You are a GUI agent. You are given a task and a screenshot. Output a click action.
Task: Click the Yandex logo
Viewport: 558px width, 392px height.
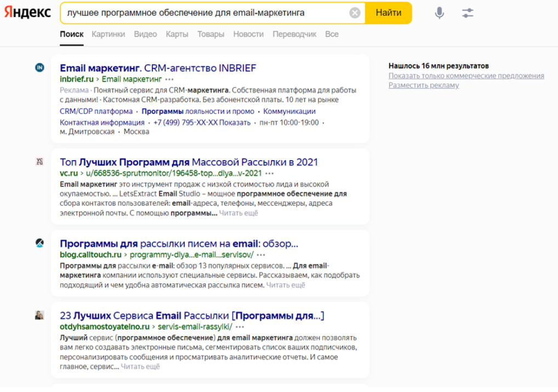tap(27, 13)
